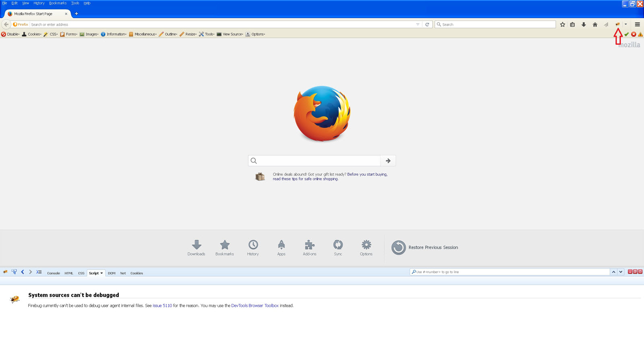Open Add-ons from the start page shortcuts
This screenshot has width=644, height=351.
click(x=310, y=248)
